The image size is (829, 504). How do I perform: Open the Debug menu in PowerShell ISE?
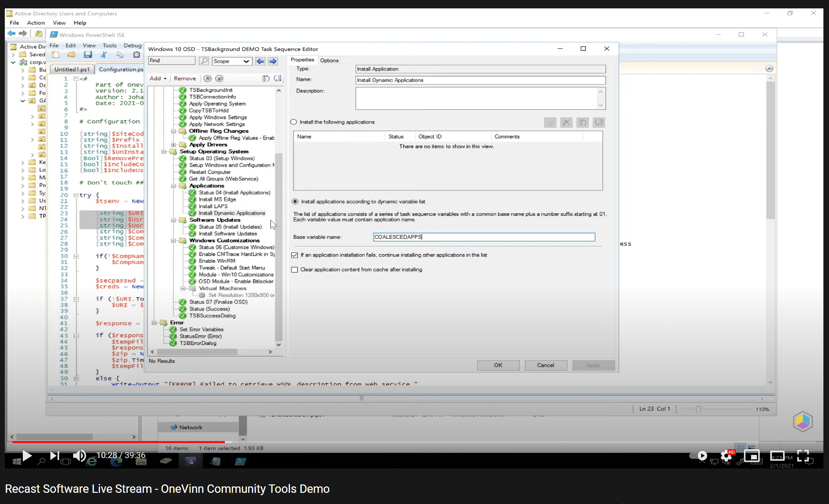tap(132, 45)
